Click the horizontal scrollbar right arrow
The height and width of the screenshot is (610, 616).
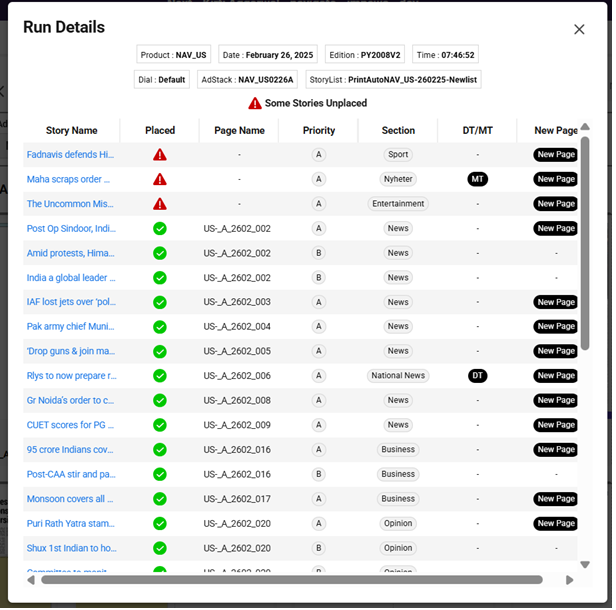coord(570,580)
